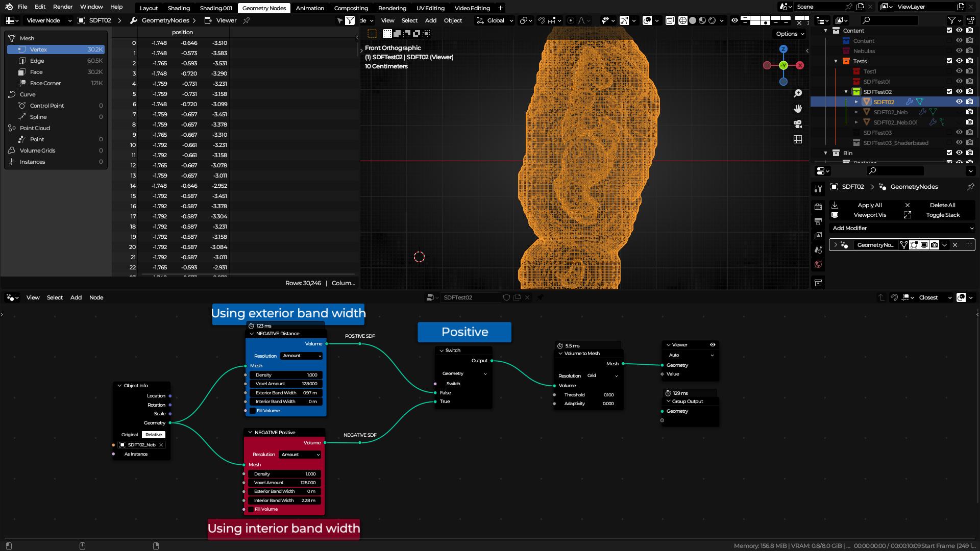
Task: Select the Face domain in spreadsheet
Action: tap(56, 72)
